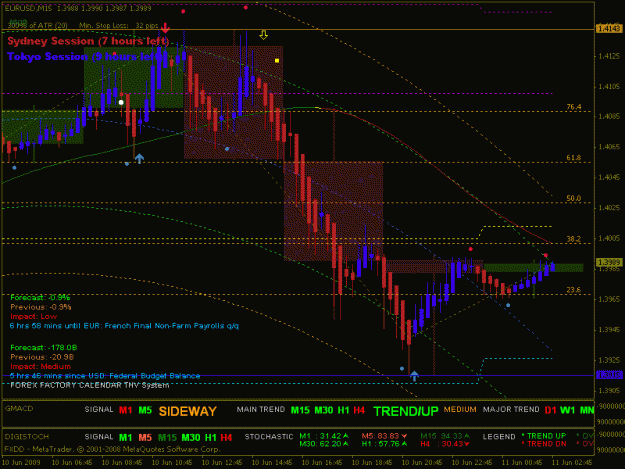The width and height of the screenshot is (625, 469).
Task: Click the Tokyo Session label
Action: pyautogui.click(x=86, y=57)
